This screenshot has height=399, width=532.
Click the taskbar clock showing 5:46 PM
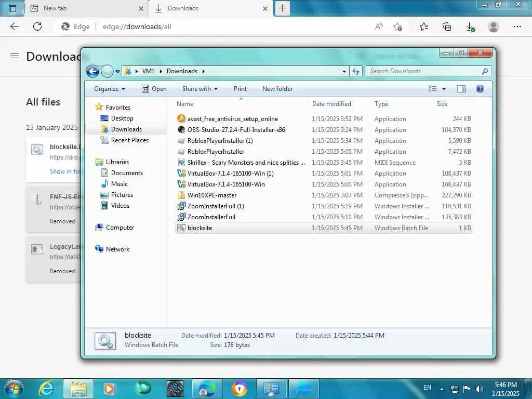click(x=506, y=389)
